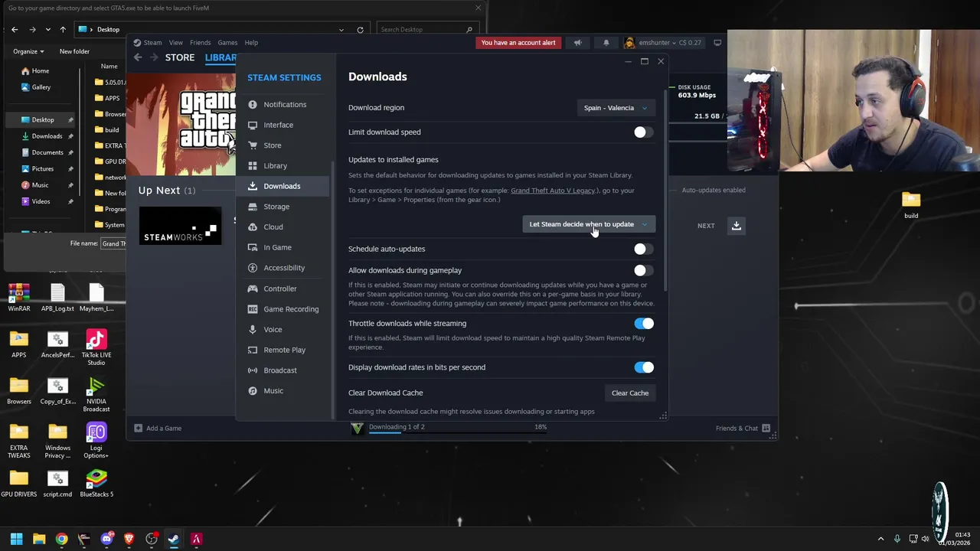Image resolution: width=980 pixels, height=551 pixels.
Task: Enable Schedule auto-updates toggle
Action: (x=643, y=249)
